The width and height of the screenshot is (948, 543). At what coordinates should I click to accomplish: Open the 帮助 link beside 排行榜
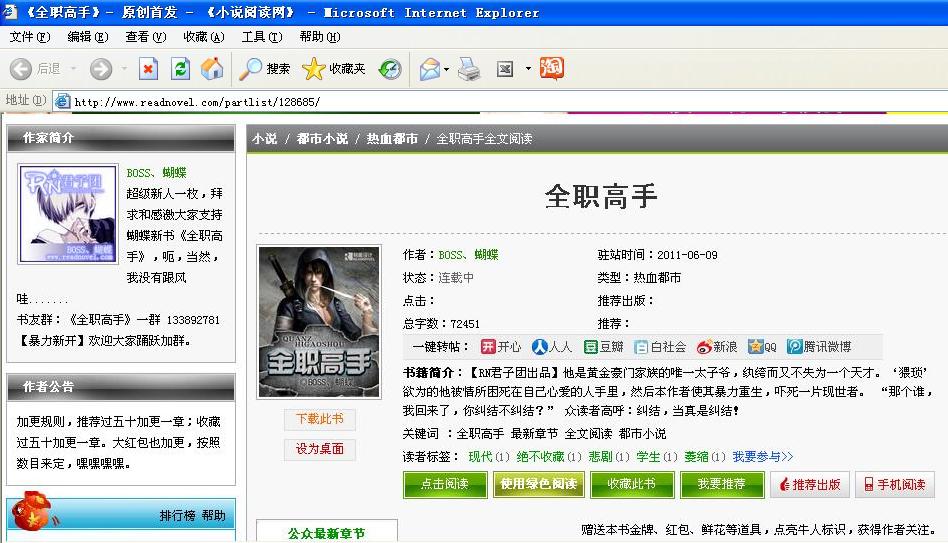tap(213, 515)
